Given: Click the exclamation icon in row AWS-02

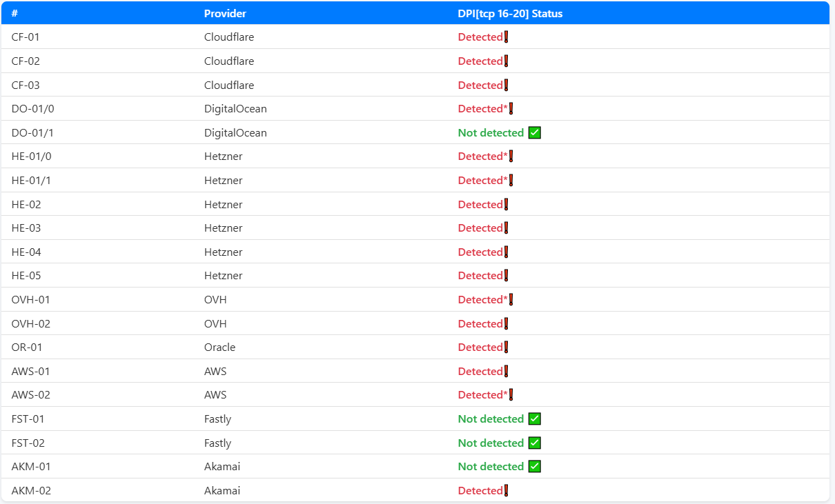Looking at the screenshot, I should (511, 395).
